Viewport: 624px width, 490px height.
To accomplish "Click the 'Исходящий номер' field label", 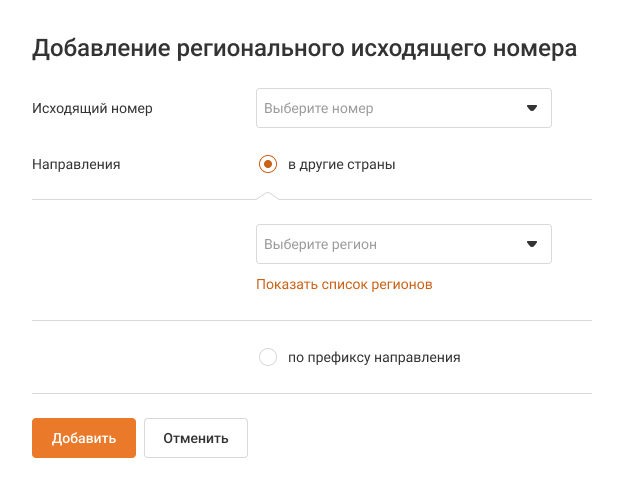I will click(93, 108).
